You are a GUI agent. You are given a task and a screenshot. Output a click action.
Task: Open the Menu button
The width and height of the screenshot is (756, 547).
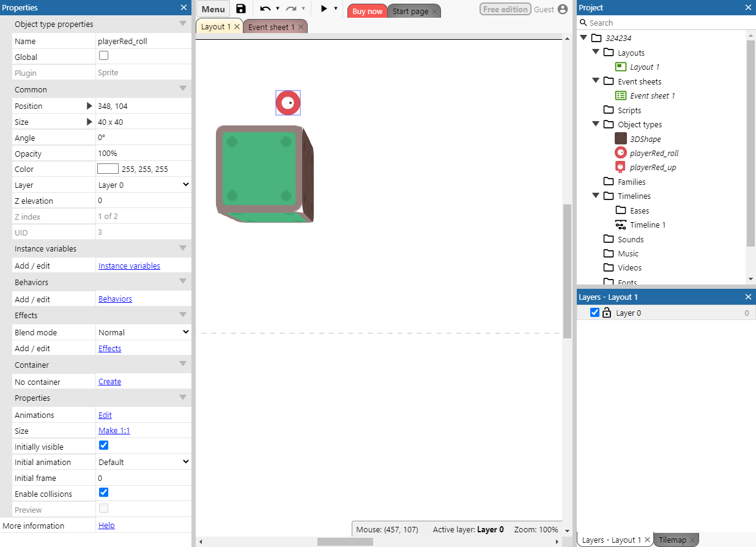pyautogui.click(x=212, y=9)
